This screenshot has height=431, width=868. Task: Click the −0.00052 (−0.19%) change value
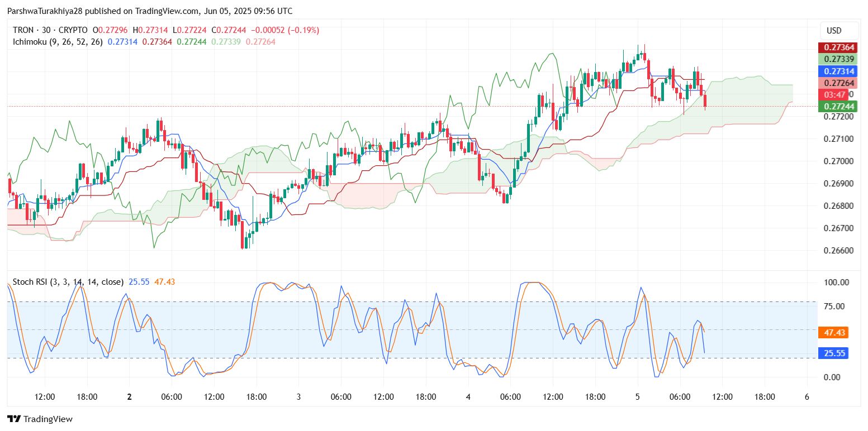(x=287, y=30)
